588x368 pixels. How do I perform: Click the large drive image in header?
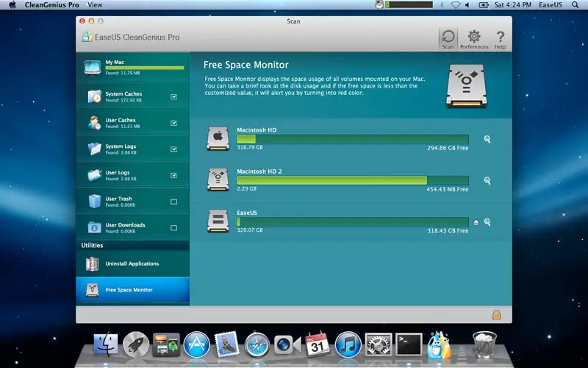pos(467,86)
